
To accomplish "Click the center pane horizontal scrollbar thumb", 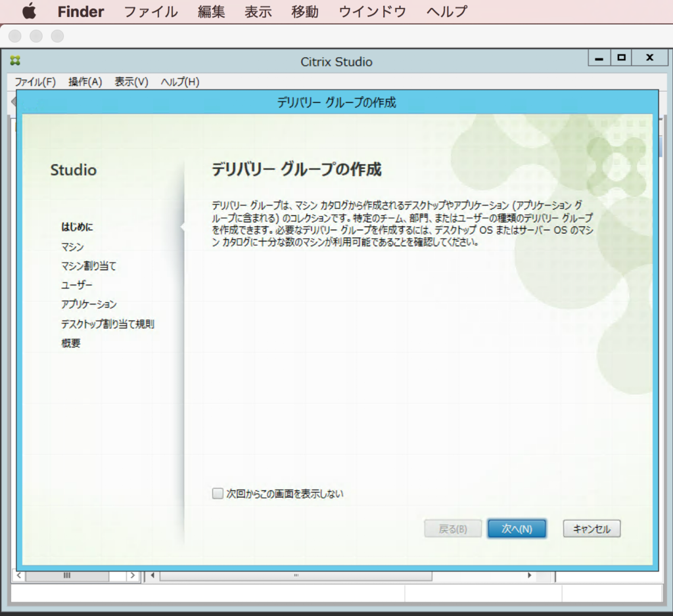I will coord(296,576).
